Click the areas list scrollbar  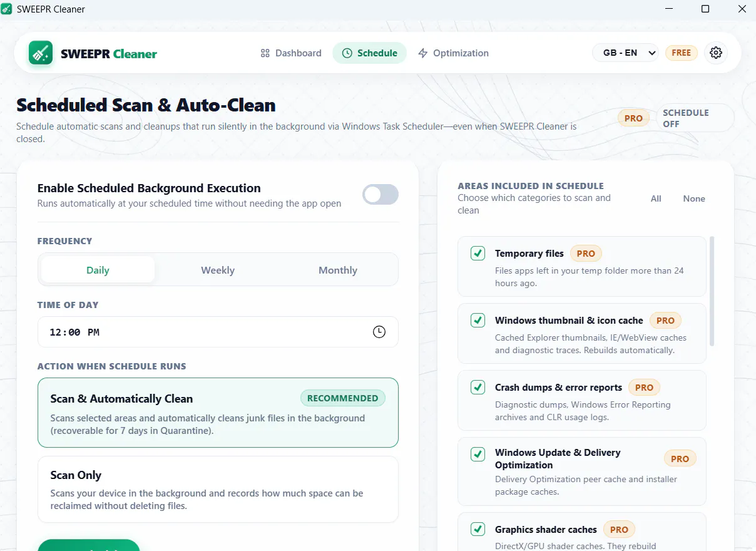(x=712, y=291)
